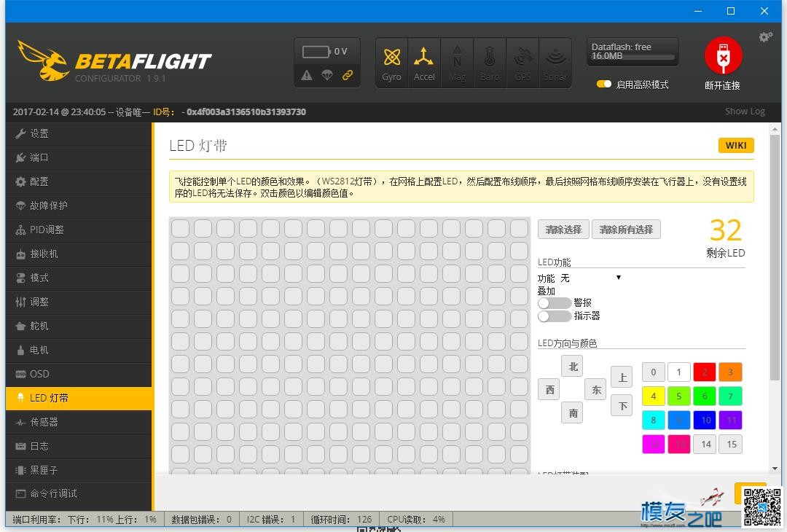Click the Show Log link

point(745,112)
